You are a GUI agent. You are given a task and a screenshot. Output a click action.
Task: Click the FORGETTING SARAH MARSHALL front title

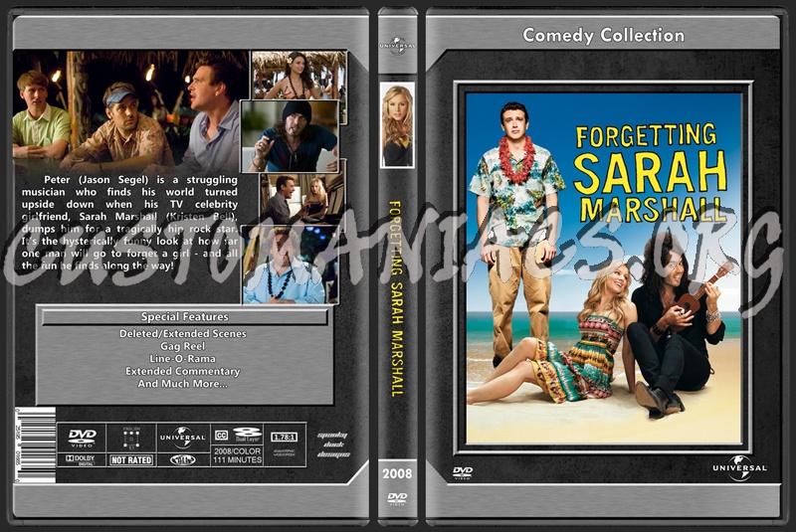coord(651,172)
